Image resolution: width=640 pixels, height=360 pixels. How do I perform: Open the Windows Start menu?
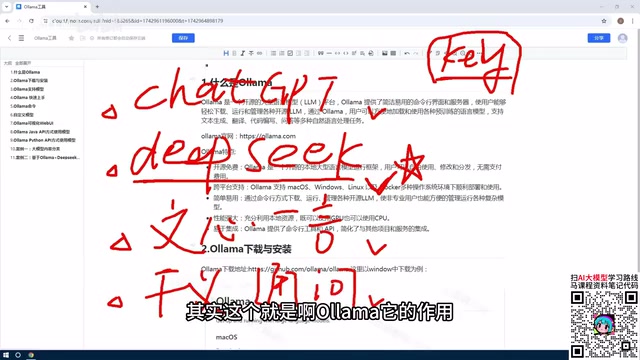pos(6,355)
